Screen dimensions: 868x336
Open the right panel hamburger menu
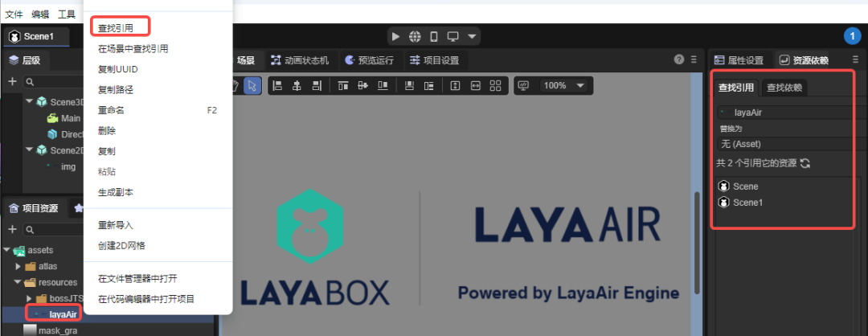pyautogui.click(x=856, y=59)
